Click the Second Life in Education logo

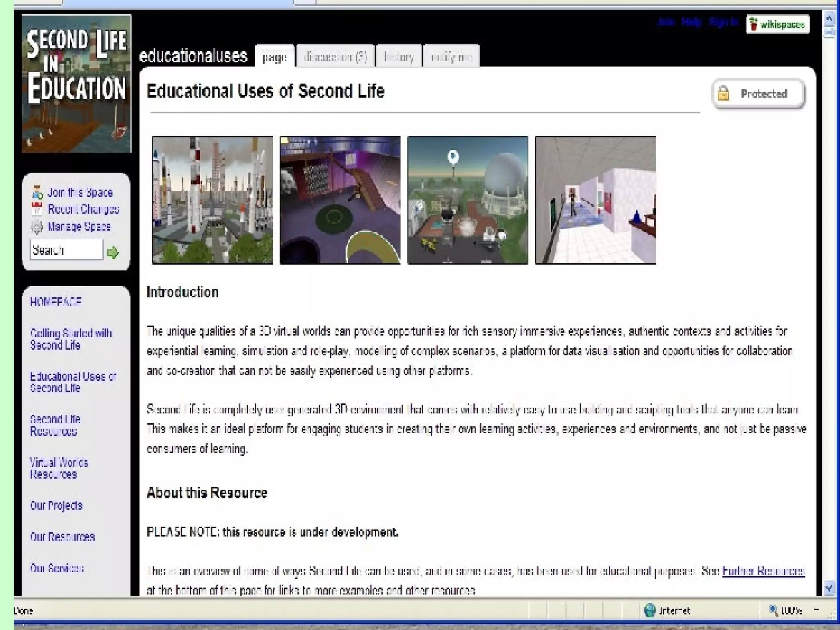pyautogui.click(x=76, y=84)
